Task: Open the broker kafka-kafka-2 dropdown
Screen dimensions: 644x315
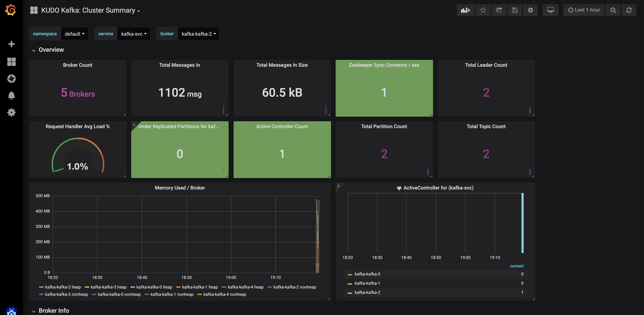Action: (x=198, y=34)
